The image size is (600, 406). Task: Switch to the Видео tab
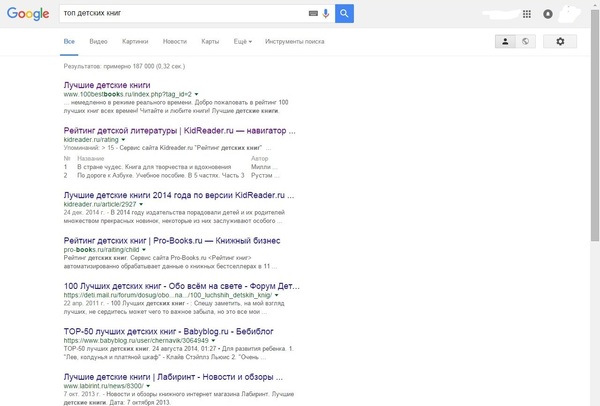98,42
